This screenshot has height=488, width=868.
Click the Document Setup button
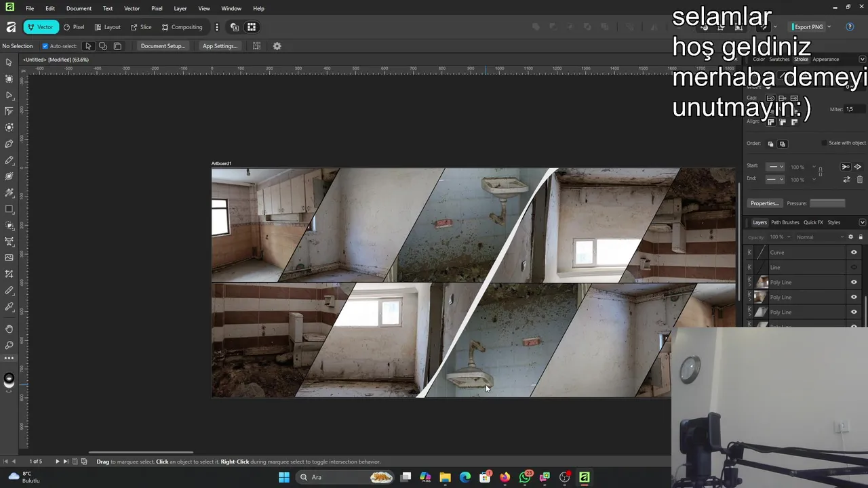click(163, 46)
